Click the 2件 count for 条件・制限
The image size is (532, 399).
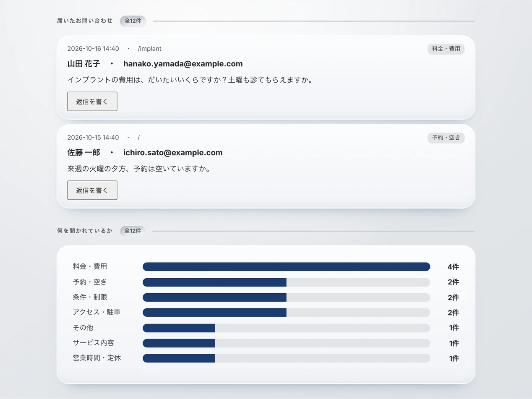point(454,297)
